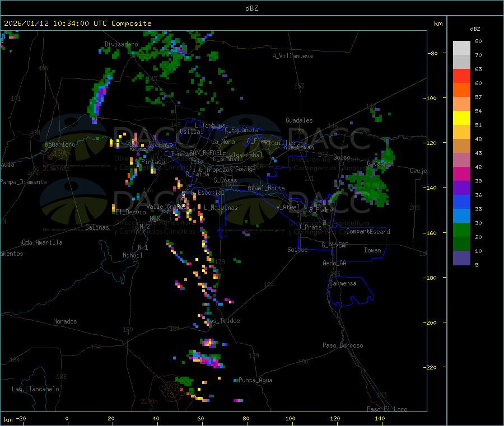This screenshot has width=504, height=426.
Task: Click the timestamp 2026/01/12 10:34:00 UTC Composite
Action: (x=77, y=24)
